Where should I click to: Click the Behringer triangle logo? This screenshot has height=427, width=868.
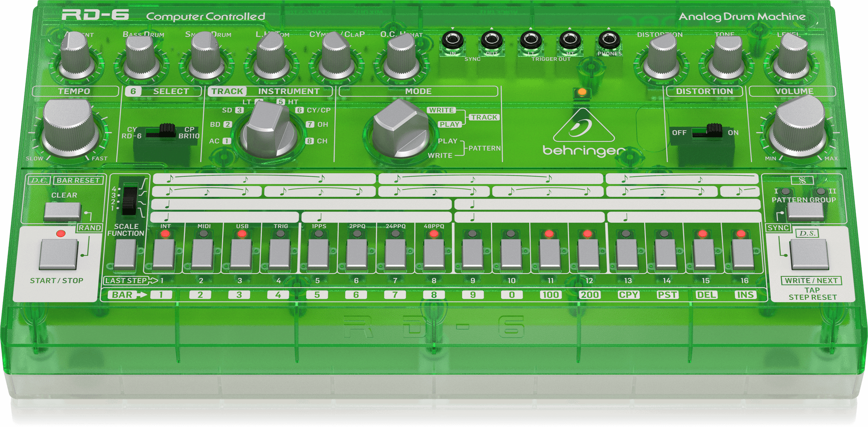583,127
